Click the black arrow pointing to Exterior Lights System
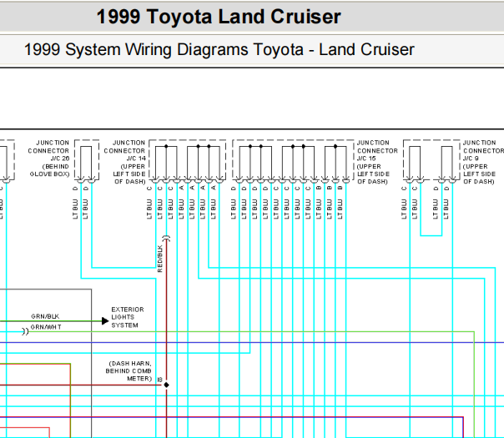 point(105,320)
